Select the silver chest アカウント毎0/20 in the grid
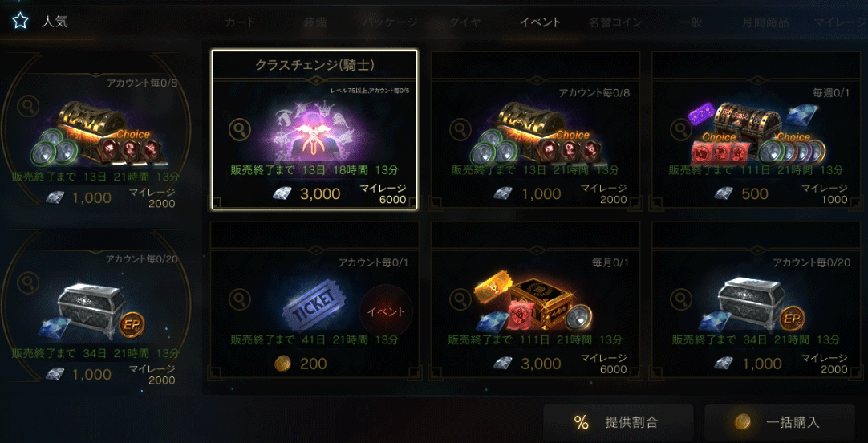The image size is (868, 443). [756, 299]
